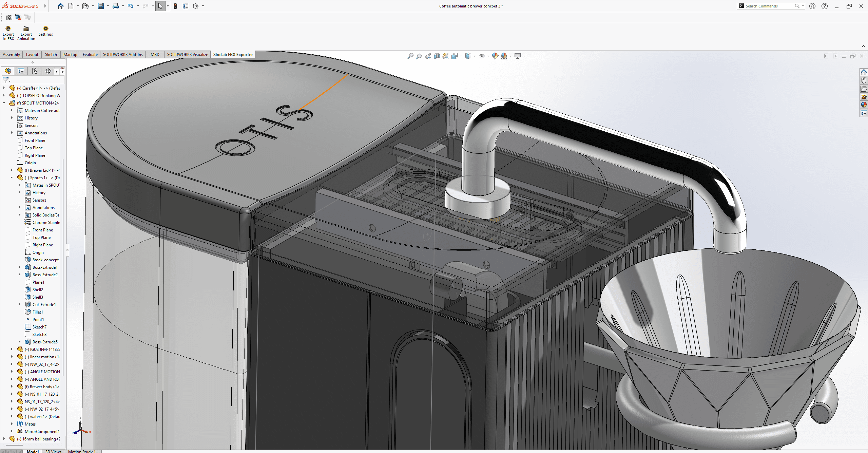868x453 pixels.
Task: Click the Rebuild traffic light icon
Action: [x=175, y=6]
